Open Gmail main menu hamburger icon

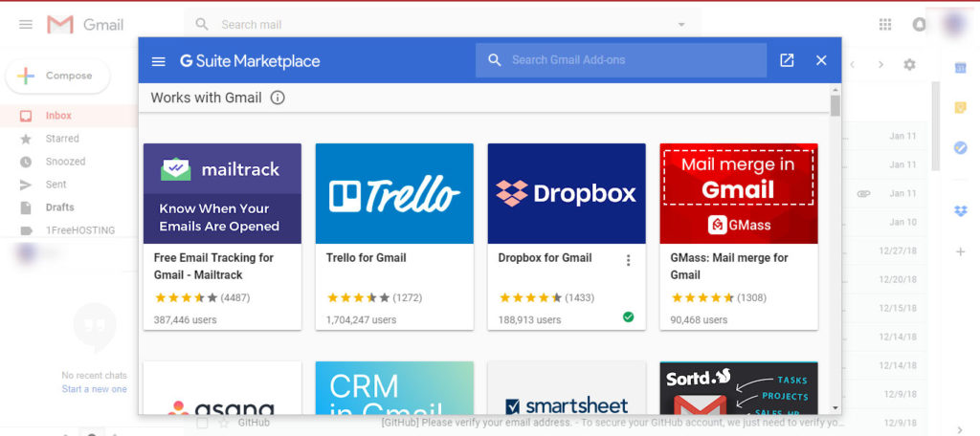coord(26,24)
